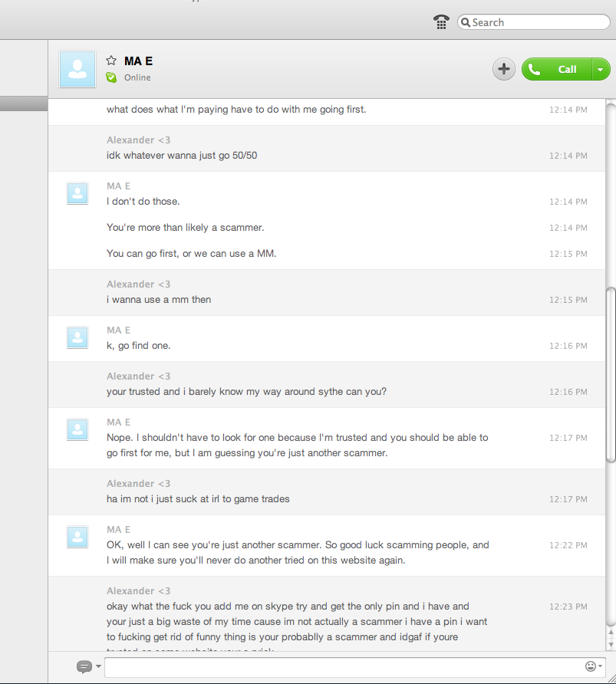Expand the message type dropdown arrow
The height and width of the screenshot is (684, 616).
click(x=99, y=666)
